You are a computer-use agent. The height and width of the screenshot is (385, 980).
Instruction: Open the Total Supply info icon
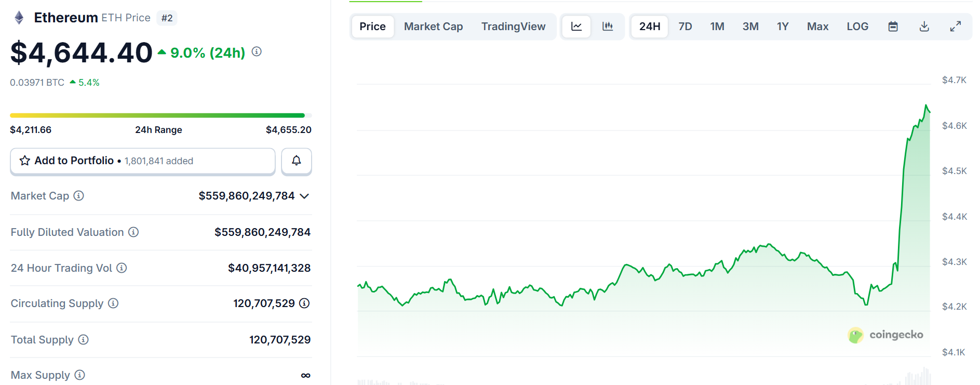[83, 340]
